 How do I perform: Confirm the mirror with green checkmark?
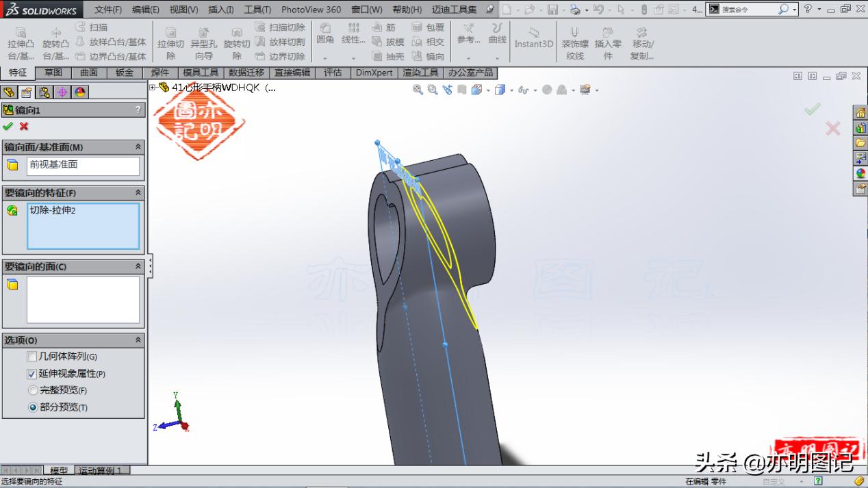(x=8, y=126)
